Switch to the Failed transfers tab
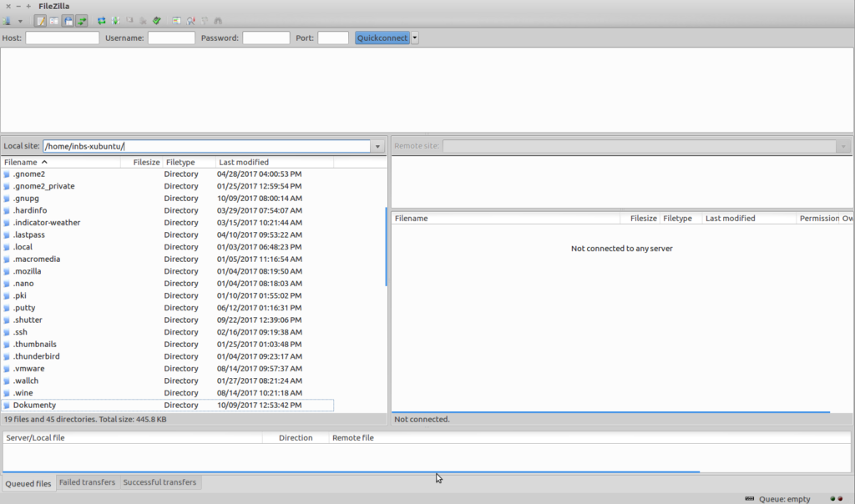The image size is (855, 504). coord(87,482)
